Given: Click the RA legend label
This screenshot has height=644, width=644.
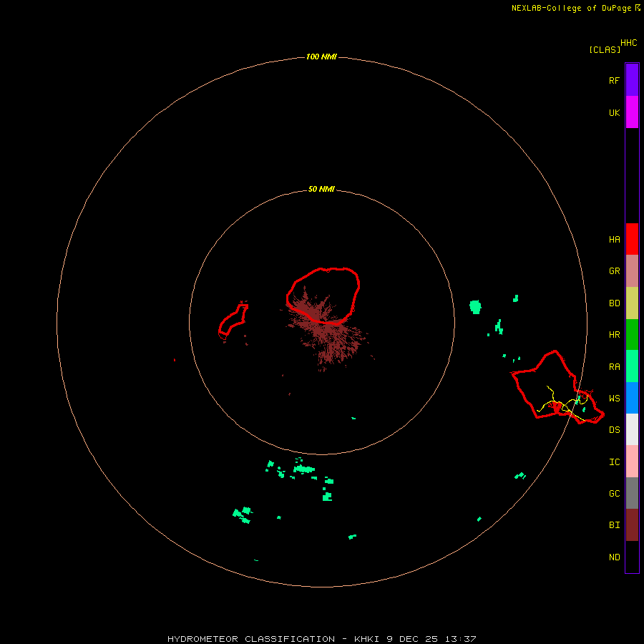Looking at the screenshot, I should coord(614,367).
